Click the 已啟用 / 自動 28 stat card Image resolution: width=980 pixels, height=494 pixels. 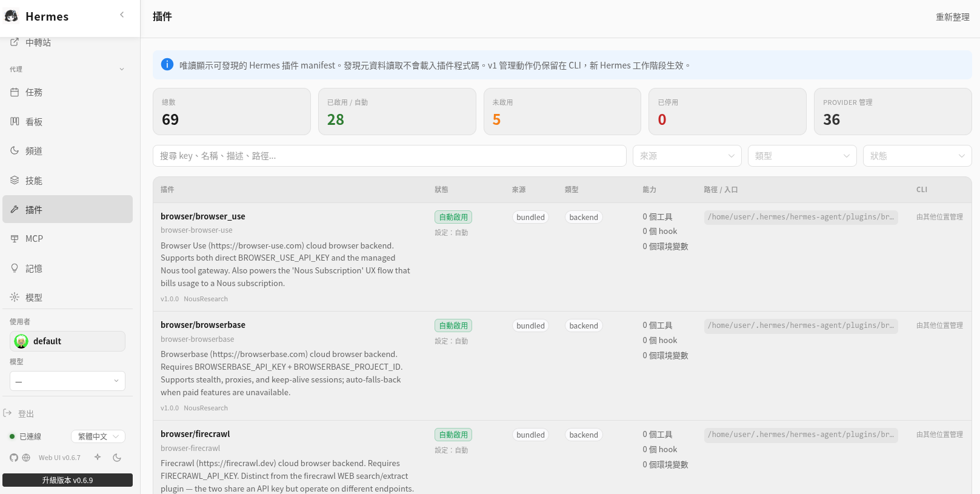coord(397,112)
